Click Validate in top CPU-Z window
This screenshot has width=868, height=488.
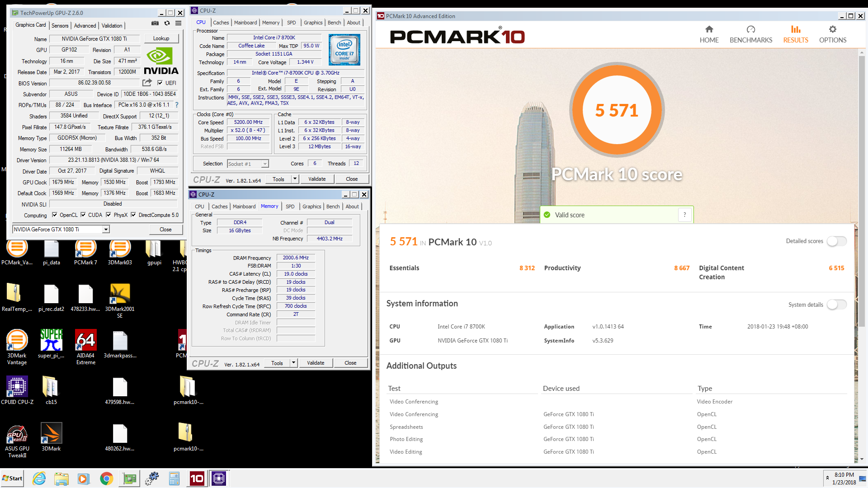[x=317, y=179]
